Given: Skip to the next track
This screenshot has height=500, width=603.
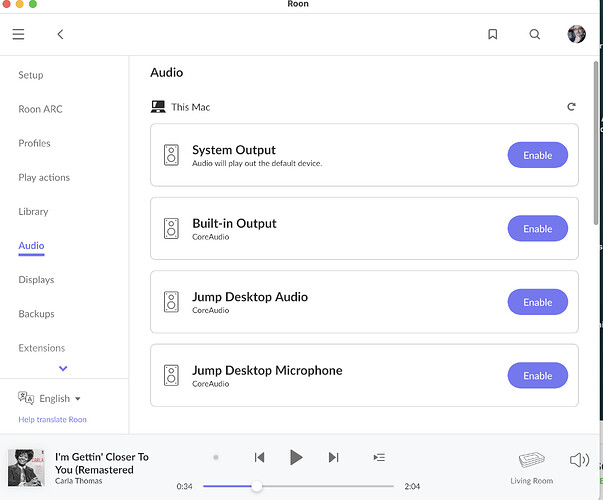Looking at the screenshot, I should coord(333,457).
